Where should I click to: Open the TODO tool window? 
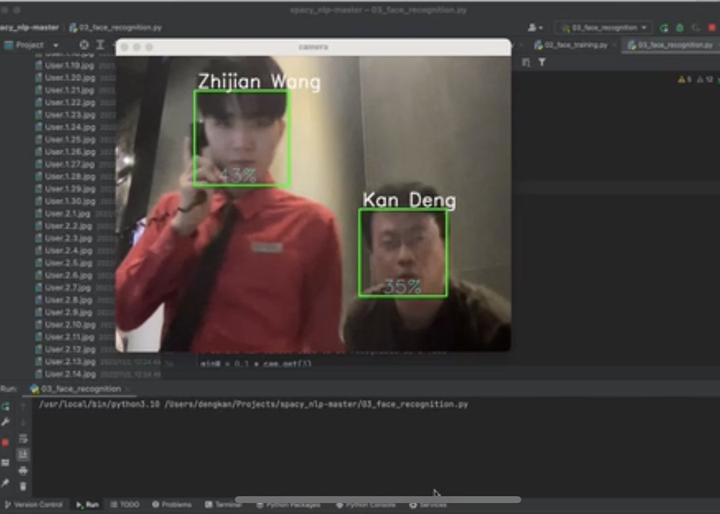(x=125, y=505)
